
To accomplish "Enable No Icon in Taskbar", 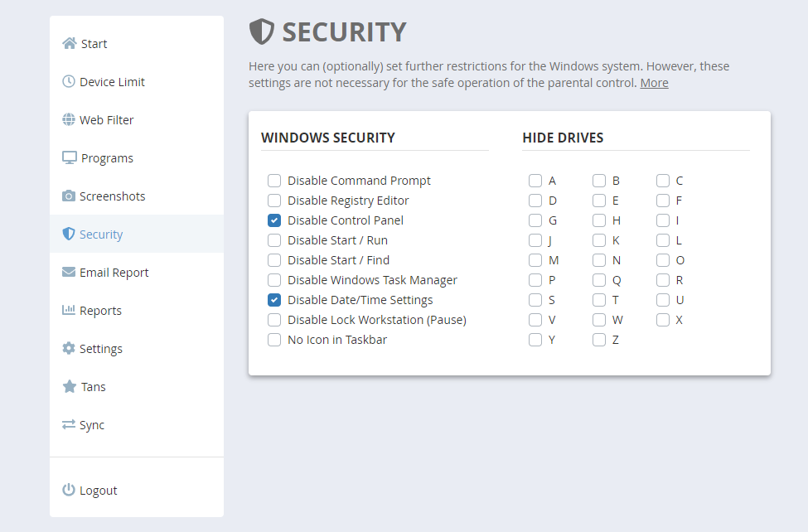I will click(274, 339).
